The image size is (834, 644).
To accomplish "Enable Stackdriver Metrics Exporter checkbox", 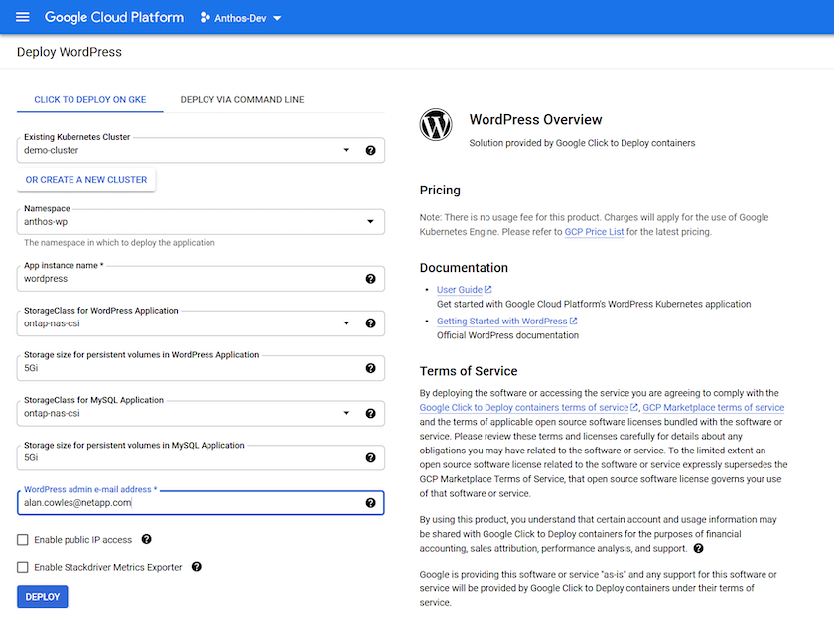I will click(x=23, y=567).
